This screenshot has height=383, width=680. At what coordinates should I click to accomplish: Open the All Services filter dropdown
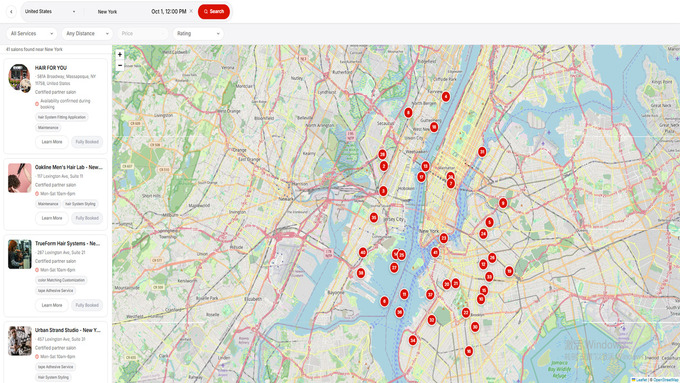(32, 33)
